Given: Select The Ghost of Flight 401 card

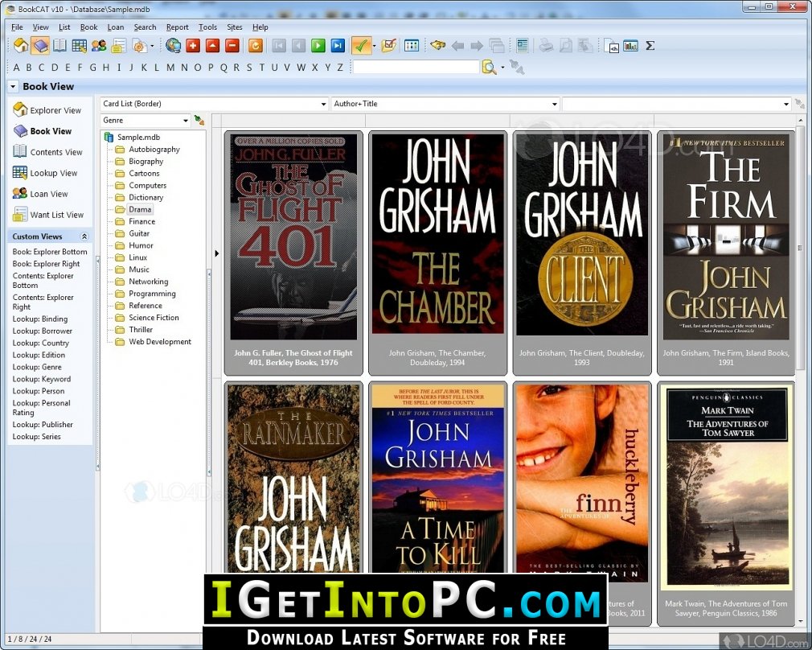Looking at the screenshot, I should [293, 253].
